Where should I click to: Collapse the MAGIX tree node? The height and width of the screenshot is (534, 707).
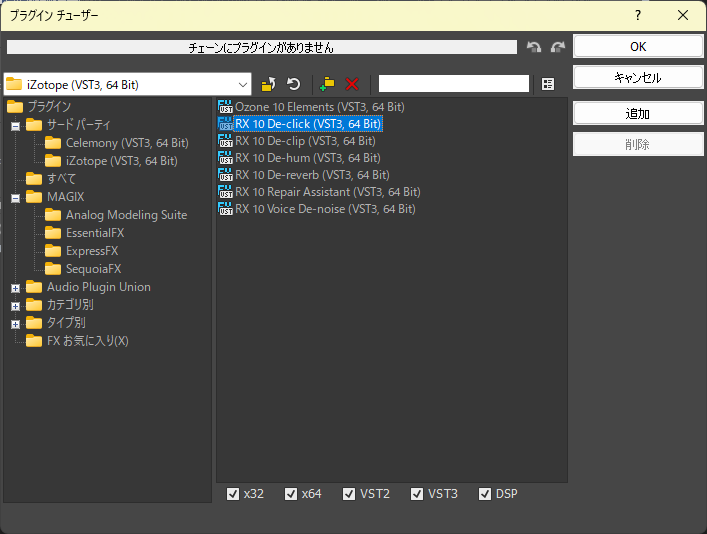[x=15, y=198]
